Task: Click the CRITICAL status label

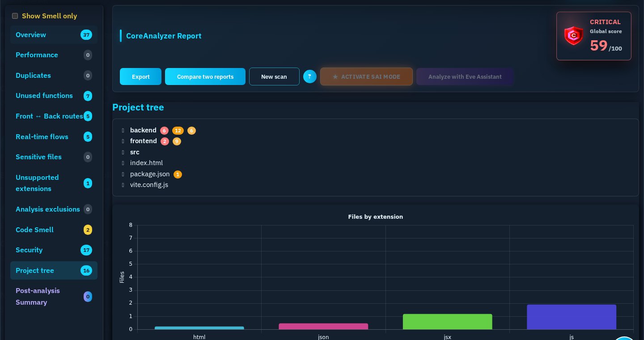Action: click(x=605, y=22)
